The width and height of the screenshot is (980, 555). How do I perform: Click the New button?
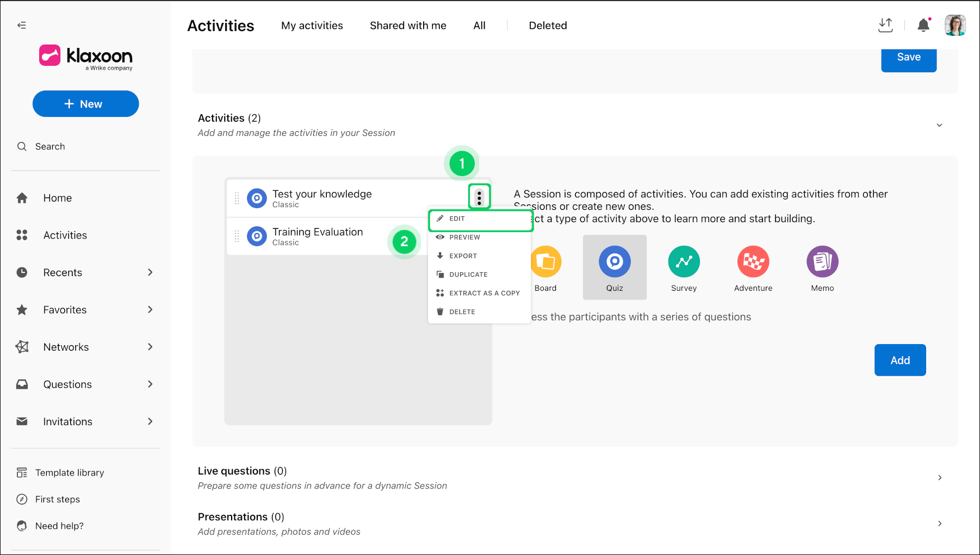click(x=85, y=104)
